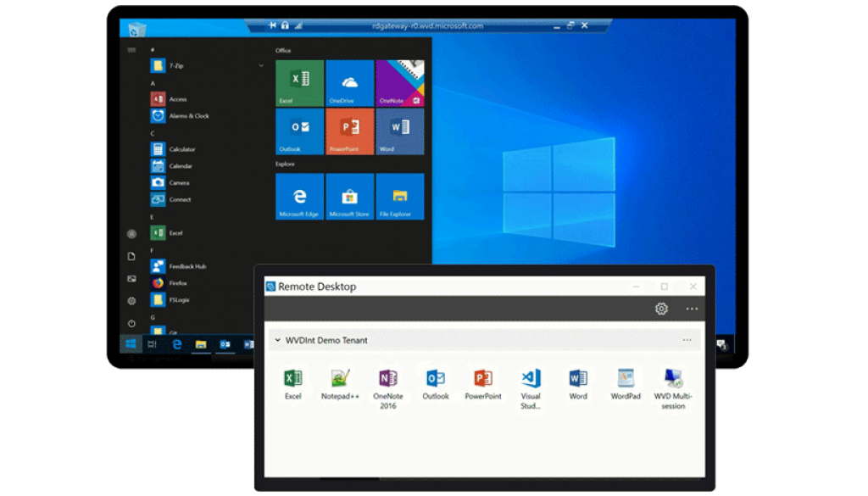Open Edge from the taskbar
Viewport: 868px width, 496px height.
[x=176, y=343]
